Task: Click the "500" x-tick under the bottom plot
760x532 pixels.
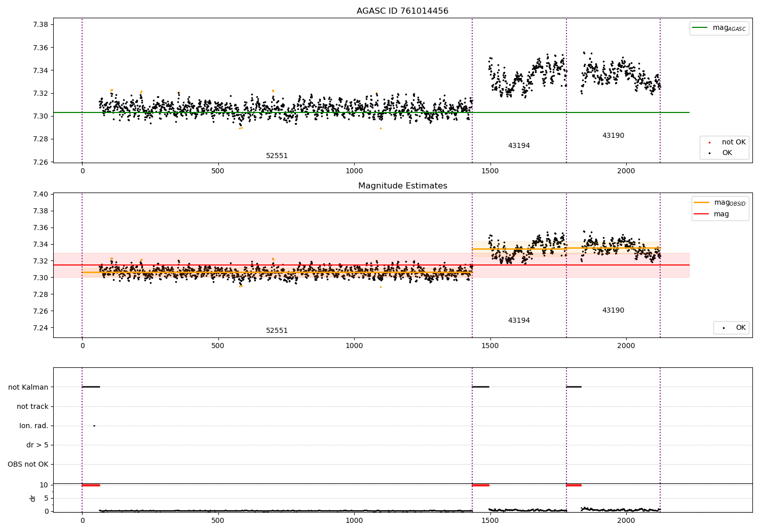Action: 218,521
